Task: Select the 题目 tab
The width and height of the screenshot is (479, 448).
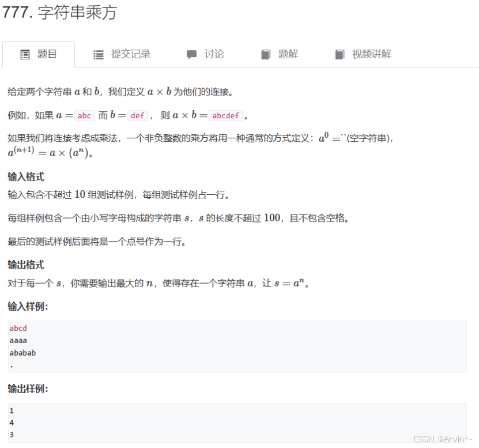Action: [46, 54]
